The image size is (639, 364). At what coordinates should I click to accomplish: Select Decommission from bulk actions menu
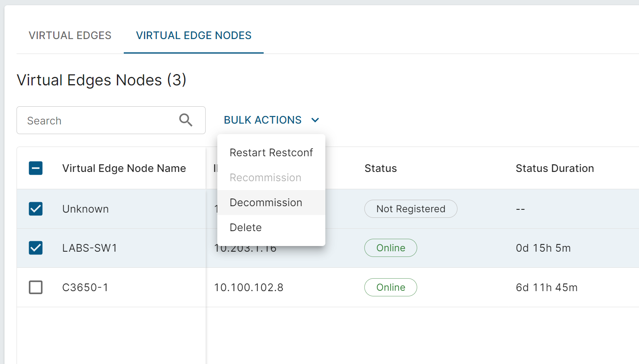(x=266, y=203)
